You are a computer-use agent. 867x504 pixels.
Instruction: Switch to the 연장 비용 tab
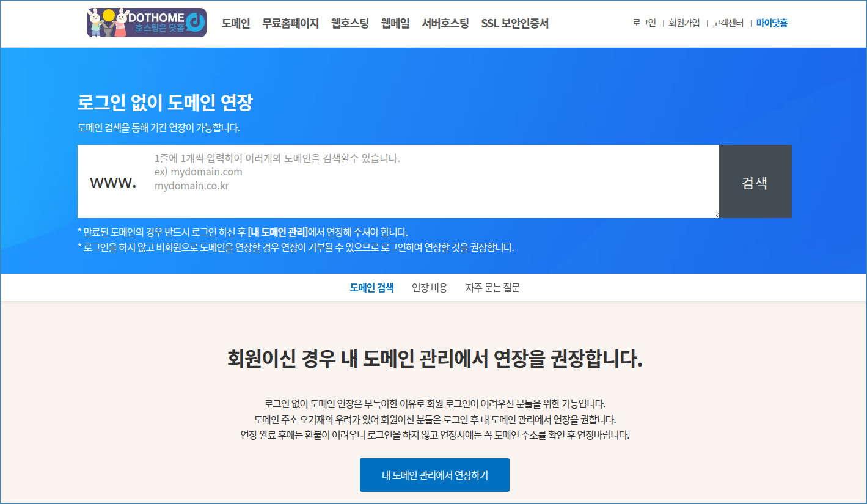point(430,288)
